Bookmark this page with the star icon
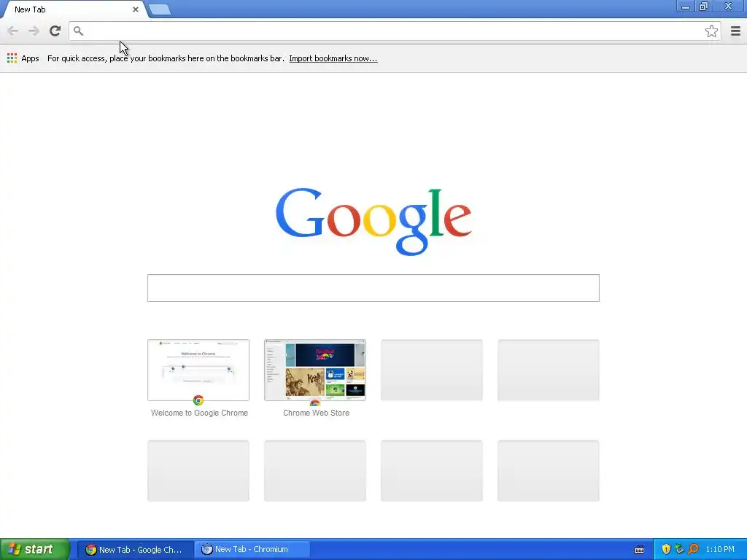Image resolution: width=747 pixels, height=560 pixels. click(x=711, y=31)
